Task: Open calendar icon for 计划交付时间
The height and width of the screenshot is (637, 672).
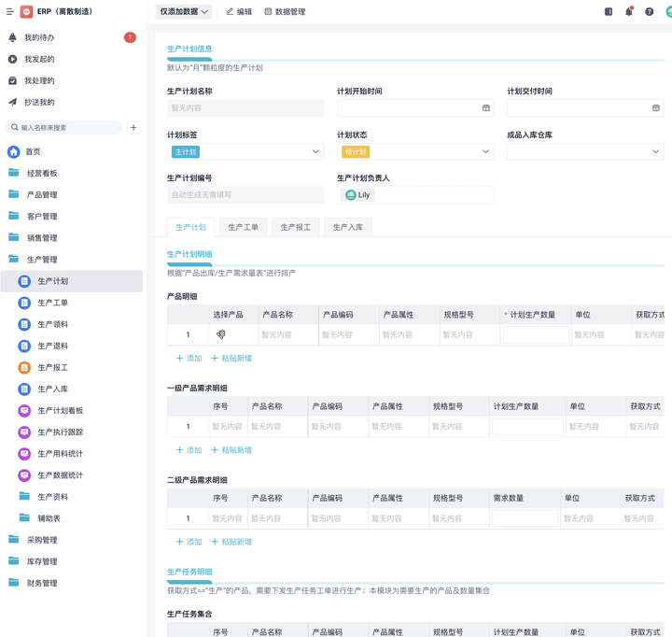Action: (x=655, y=108)
